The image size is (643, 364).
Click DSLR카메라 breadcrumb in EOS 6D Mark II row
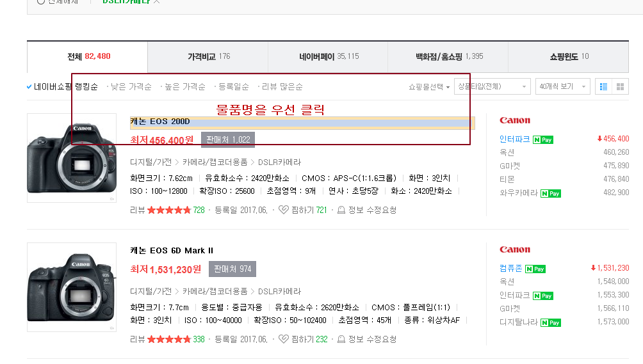279,292
